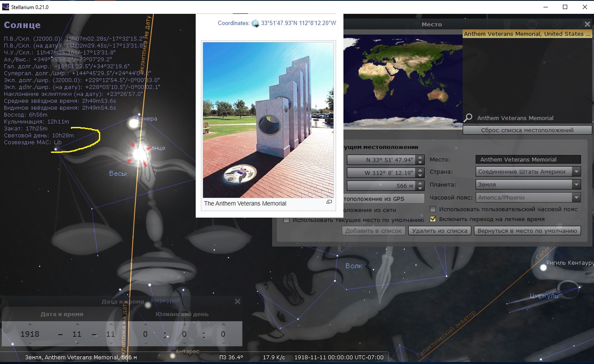
Task: Select the Антарес star
Action: pyautogui.click(x=172, y=355)
